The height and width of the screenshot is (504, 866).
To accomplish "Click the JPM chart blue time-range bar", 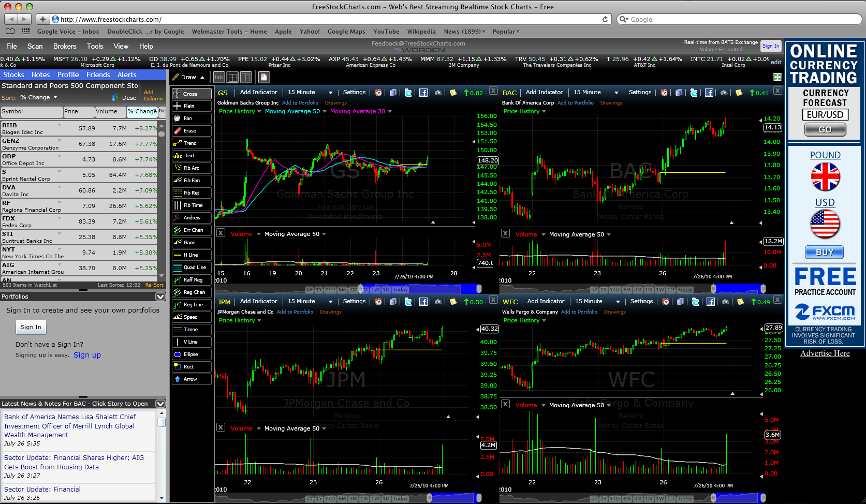I will tap(456, 498).
